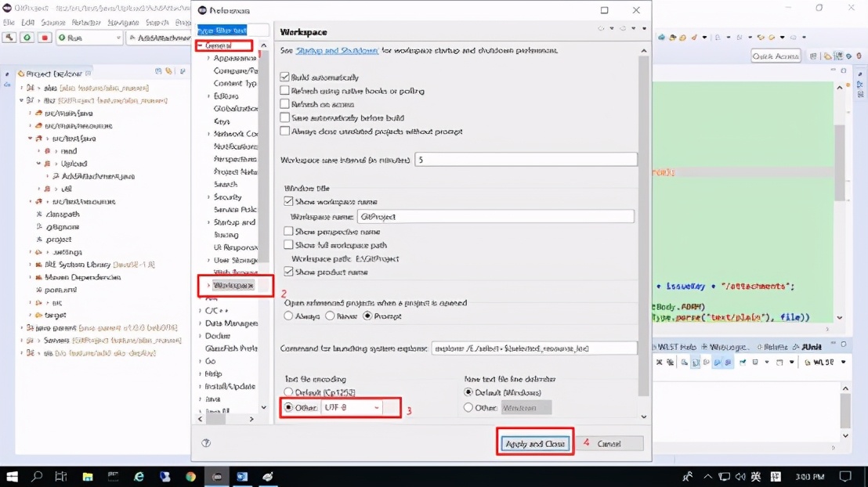Select the Never radio for referenced projects
The image size is (868, 487).
point(330,316)
